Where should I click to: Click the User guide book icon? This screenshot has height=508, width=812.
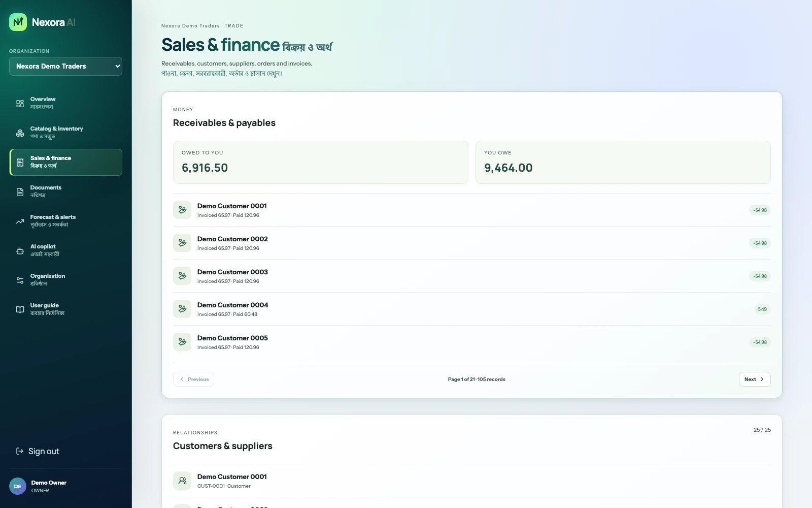[x=20, y=310]
